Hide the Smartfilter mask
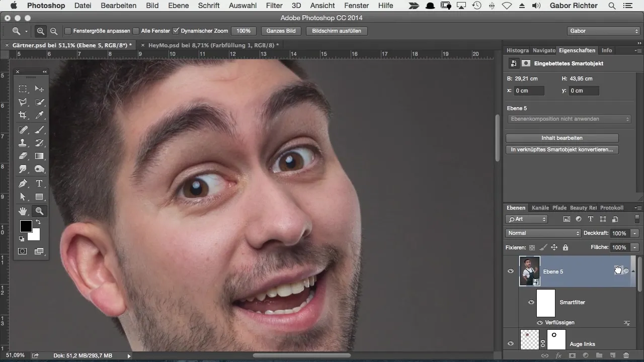The width and height of the screenshot is (644, 362). click(x=531, y=302)
